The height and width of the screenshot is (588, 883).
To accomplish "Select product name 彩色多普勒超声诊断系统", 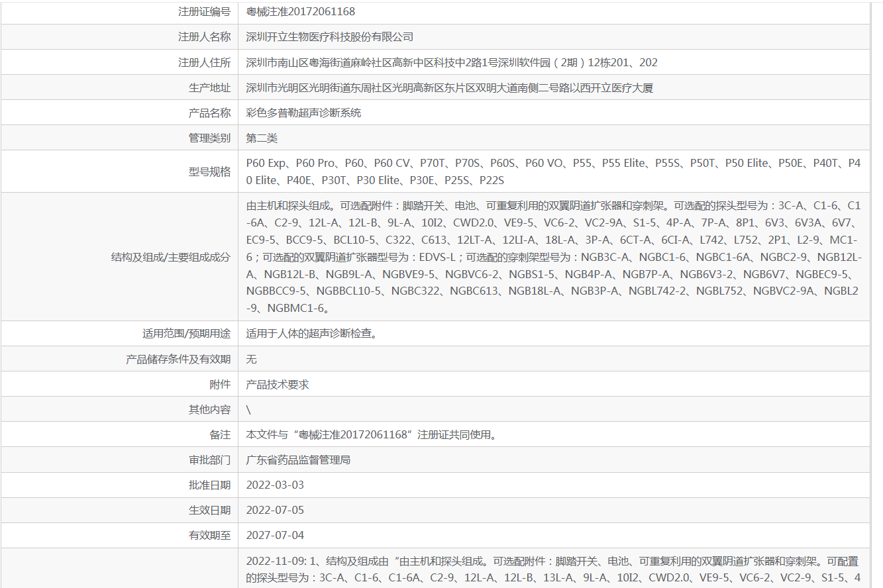I will (x=303, y=113).
